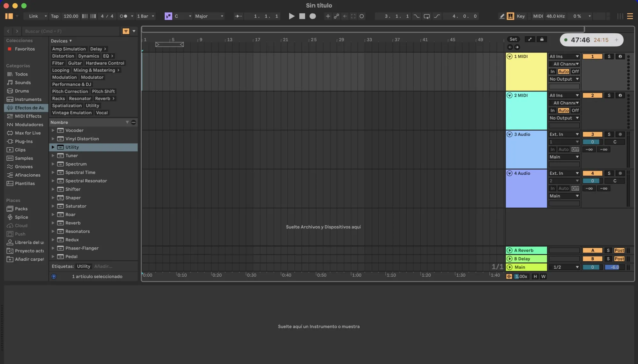Click the lock icon beside Set
Screen dimensions: 638x364
(x=542, y=39)
